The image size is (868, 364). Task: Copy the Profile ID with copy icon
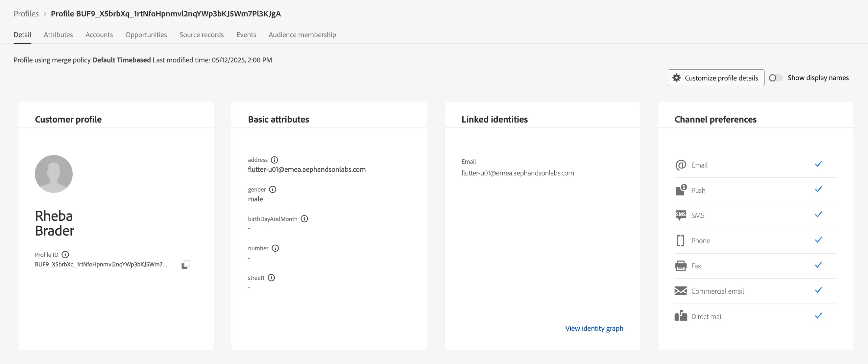(186, 265)
